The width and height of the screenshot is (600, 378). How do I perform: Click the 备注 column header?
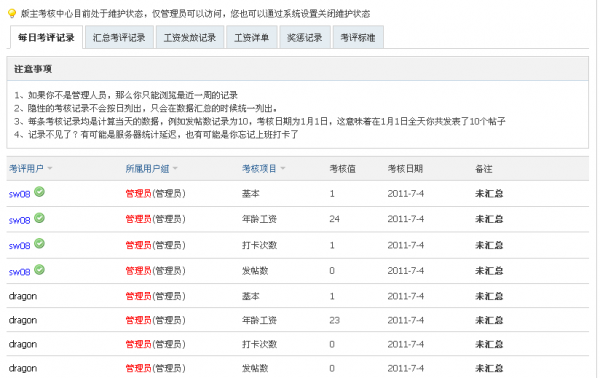point(484,169)
